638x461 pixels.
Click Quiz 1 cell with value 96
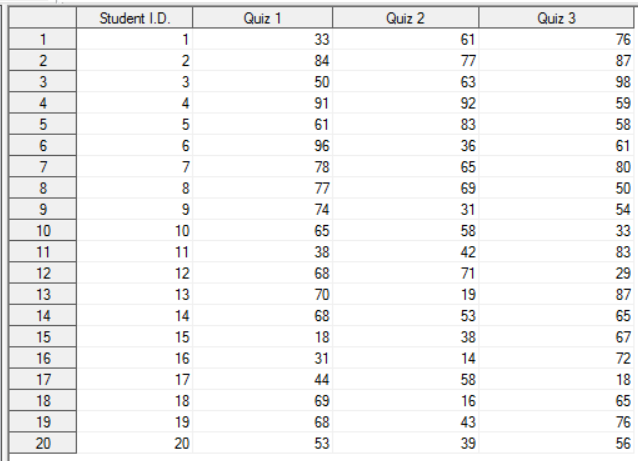[262, 146]
